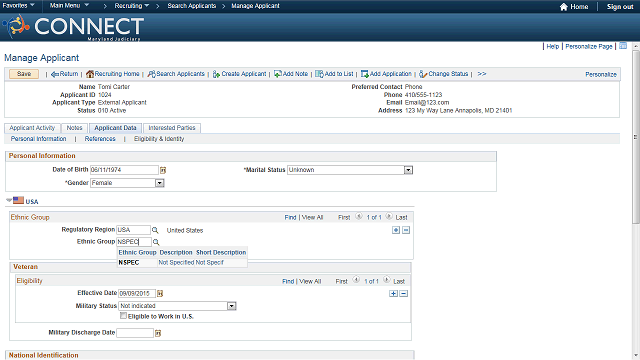Image resolution: width=640 pixels, height=360 pixels.
Task: Open the Date of Birth calendar picker
Action: [x=163, y=170]
